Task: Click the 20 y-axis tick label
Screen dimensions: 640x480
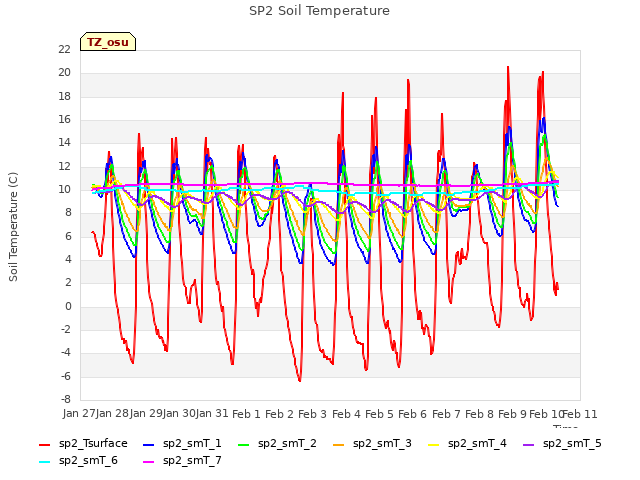Action: point(64,73)
